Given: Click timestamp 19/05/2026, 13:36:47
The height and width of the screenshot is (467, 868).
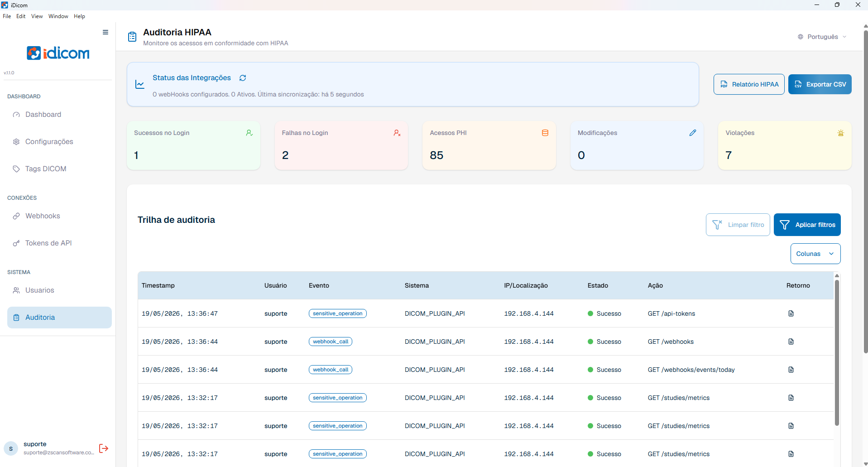Looking at the screenshot, I should click(x=180, y=313).
